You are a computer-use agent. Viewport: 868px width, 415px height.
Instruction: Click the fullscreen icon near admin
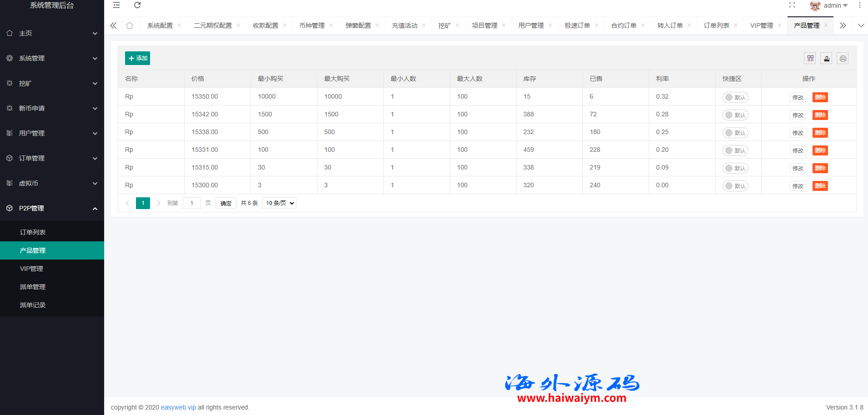(792, 5)
